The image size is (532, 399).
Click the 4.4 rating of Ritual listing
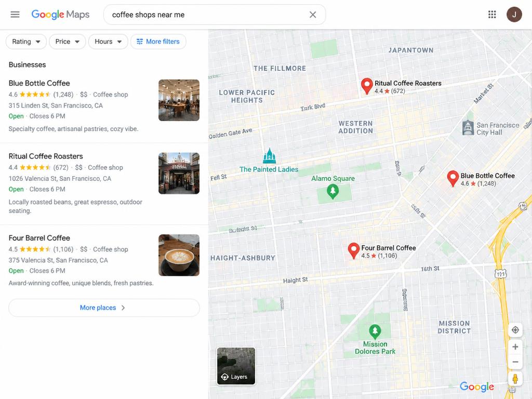point(13,168)
